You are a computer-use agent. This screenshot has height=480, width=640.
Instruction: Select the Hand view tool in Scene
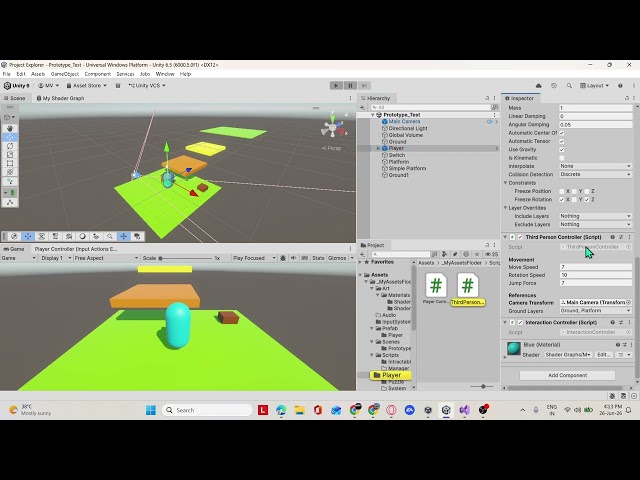pyautogui.click(x=10, y=128)
